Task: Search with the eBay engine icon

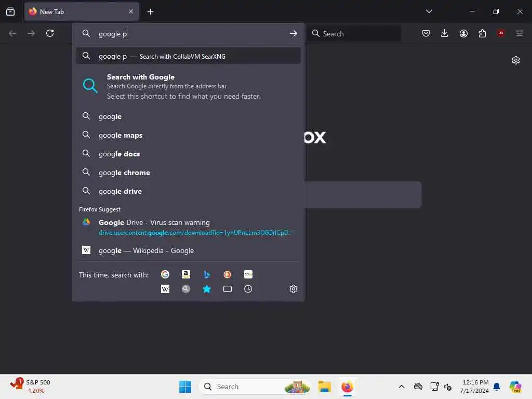Action: point(248,274)
